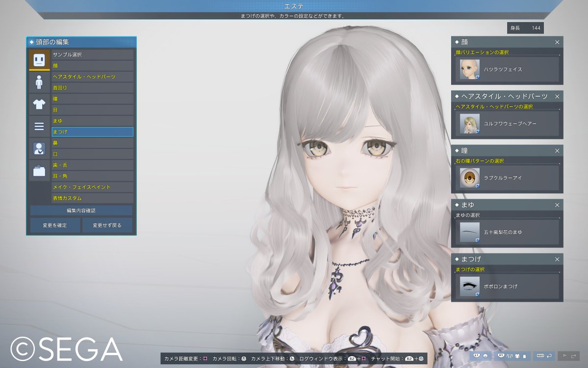
Task: Click カメラ回転 hint in bottom bar
Action: tap(229, 359)
